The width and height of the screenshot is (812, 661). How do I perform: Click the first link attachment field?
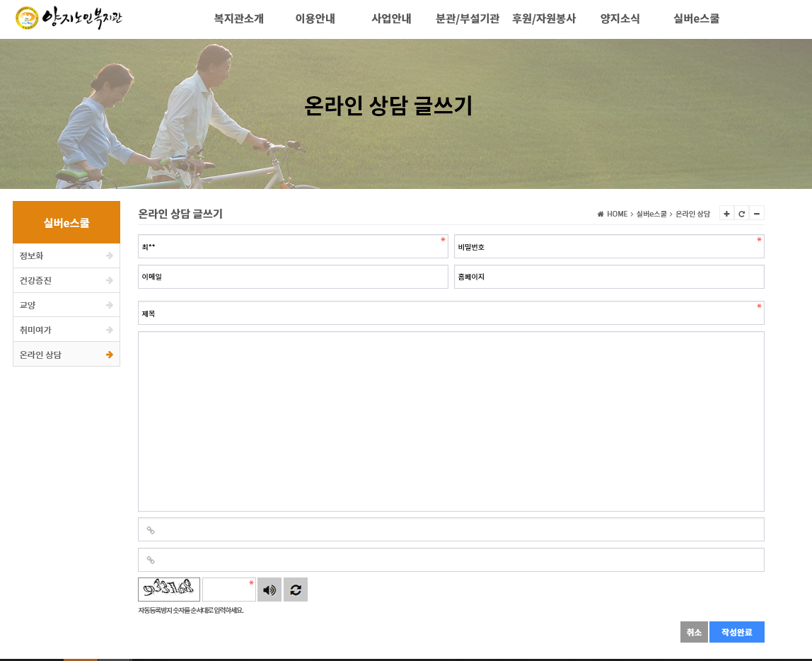tap(451, 529)
